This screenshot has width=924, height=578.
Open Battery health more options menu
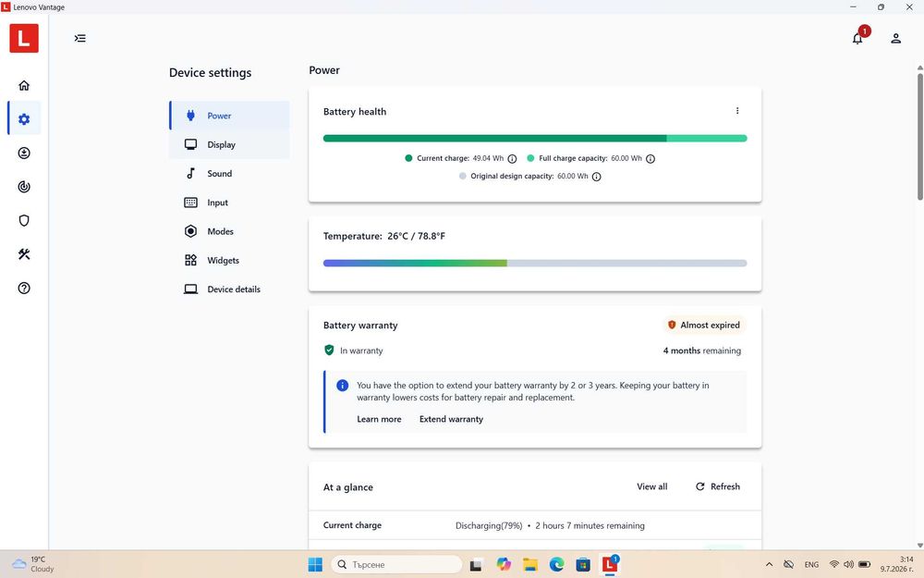click(737, 111)
